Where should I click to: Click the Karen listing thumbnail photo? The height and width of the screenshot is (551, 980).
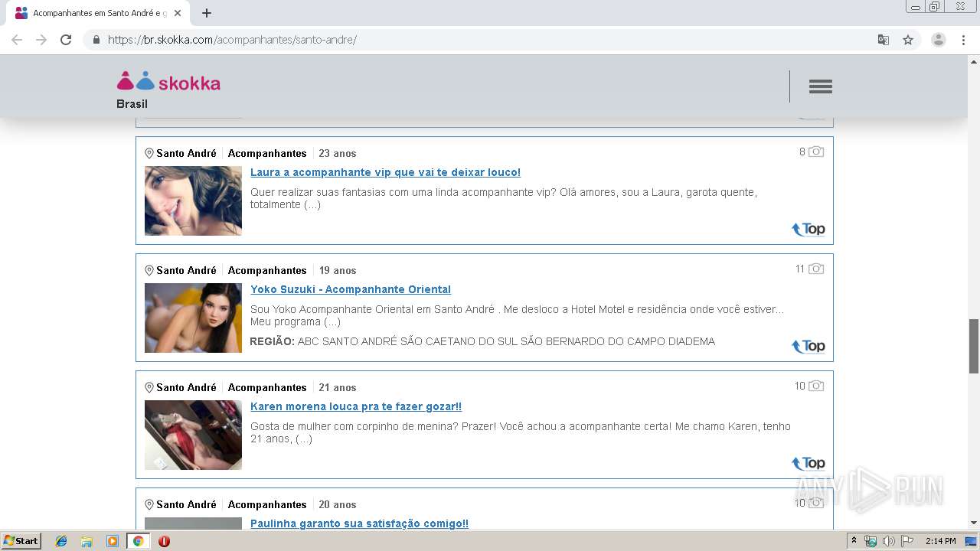point(193,435)
